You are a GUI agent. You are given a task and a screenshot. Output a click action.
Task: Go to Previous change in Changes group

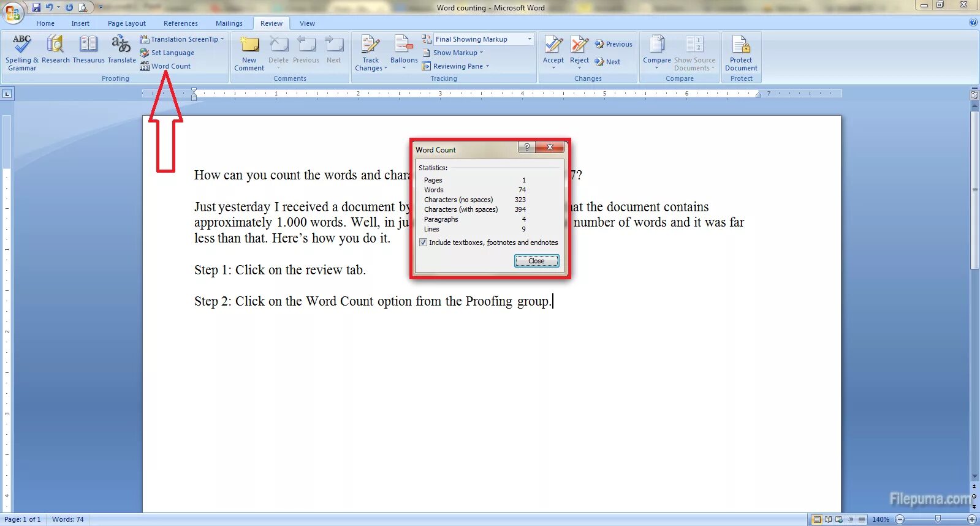(x=613, y=44)
